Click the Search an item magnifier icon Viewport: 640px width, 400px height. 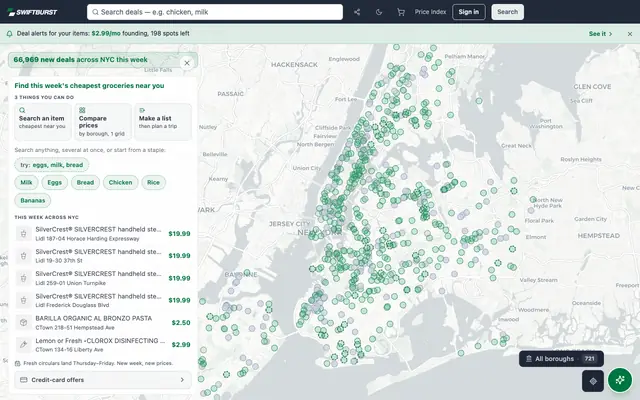[x=22, y=110]
